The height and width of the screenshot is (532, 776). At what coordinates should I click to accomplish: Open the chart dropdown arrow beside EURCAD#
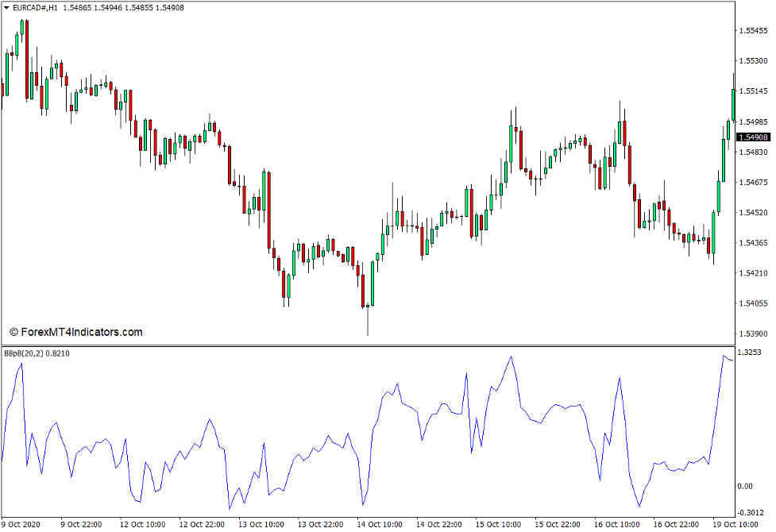pos(6,7)
